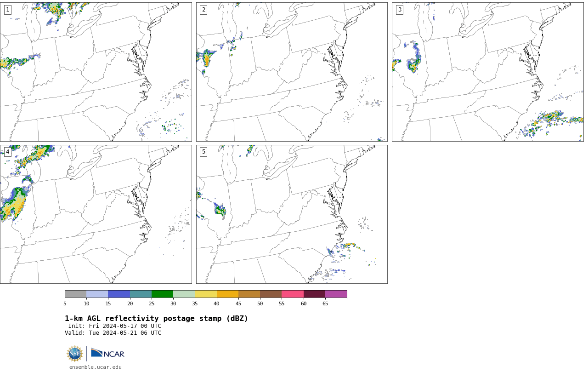Select the pink 55-60 dBZ swatch
The width and height of the screenshot is (588, 372).
pos(293,294)
